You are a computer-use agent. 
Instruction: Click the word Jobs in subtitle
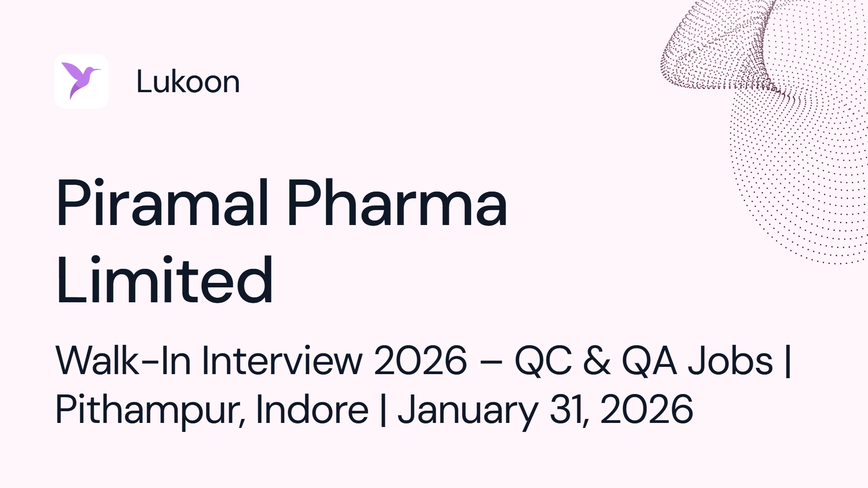coord(731,361)
